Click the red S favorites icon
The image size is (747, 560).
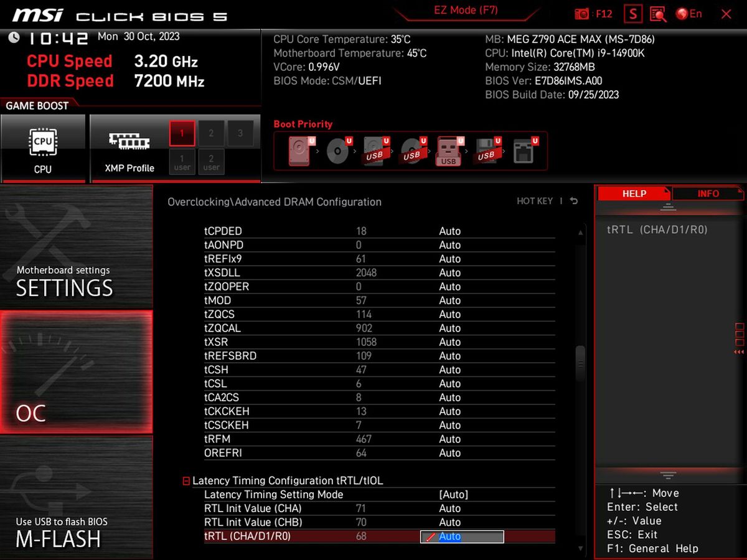click(633, 14)
